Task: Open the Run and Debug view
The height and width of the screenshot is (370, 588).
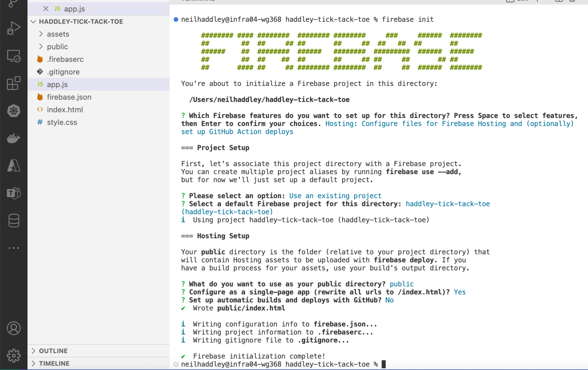Action: click(x=13, y=28)
